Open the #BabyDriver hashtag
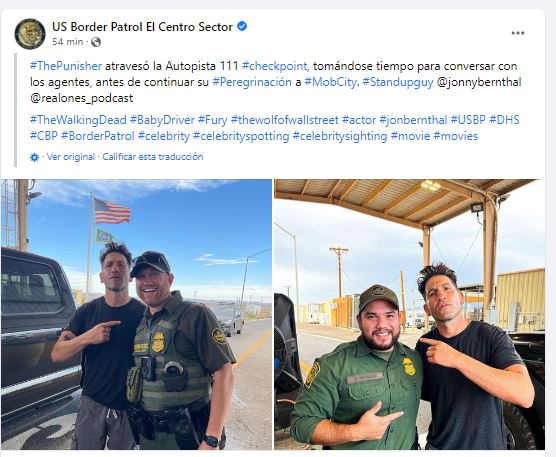 click(x=162, y=120)
